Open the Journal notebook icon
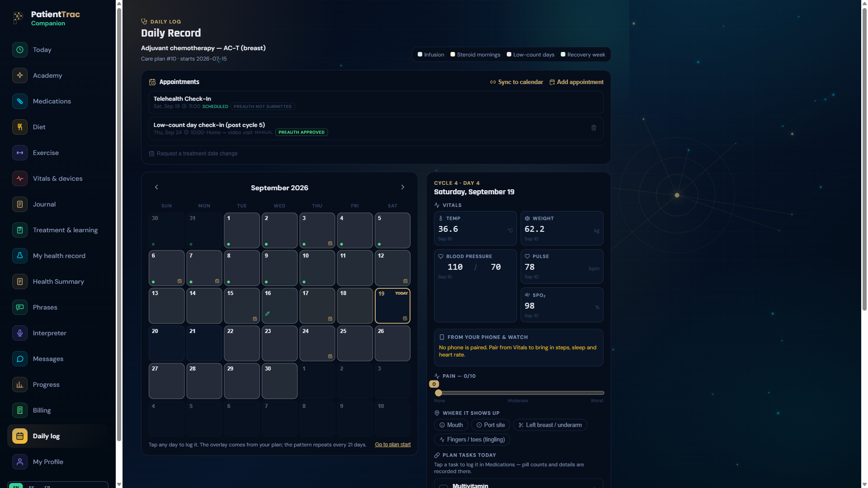The image size is (868, 488). (x=20, y=204)
